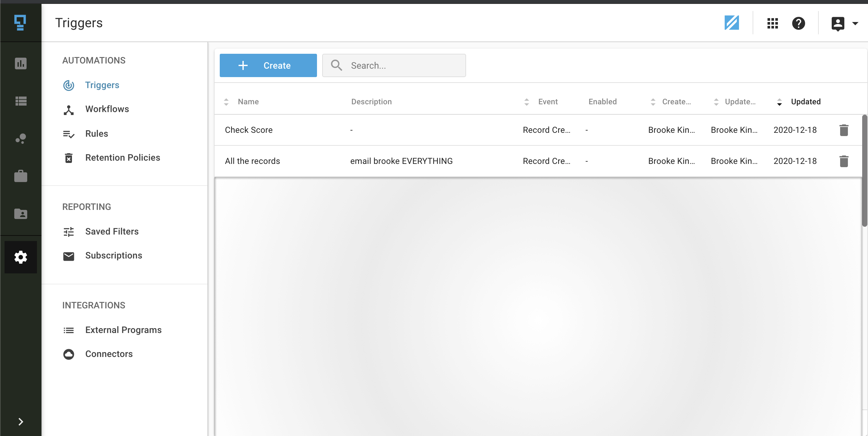The image size is (868, 436).
Task: Open Retention Policies page
Action: [x=122, y=157]
